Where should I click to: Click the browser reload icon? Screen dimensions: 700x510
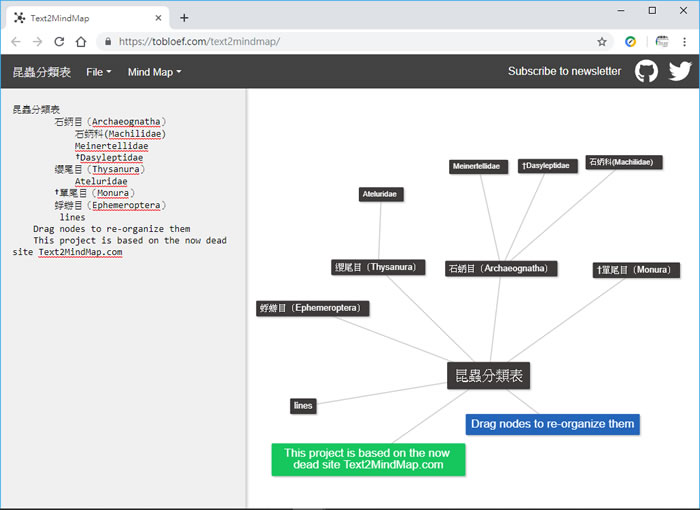point(59,42)
